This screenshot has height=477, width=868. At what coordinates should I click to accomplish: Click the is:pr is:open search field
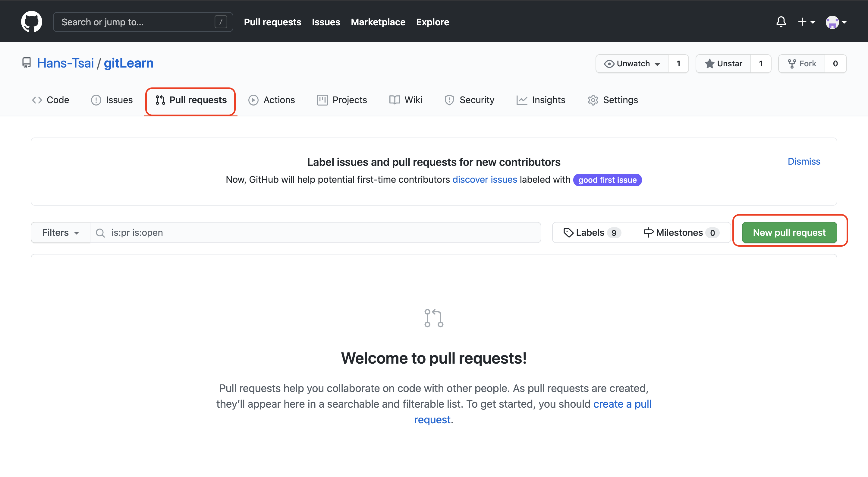tap(315, 232)
